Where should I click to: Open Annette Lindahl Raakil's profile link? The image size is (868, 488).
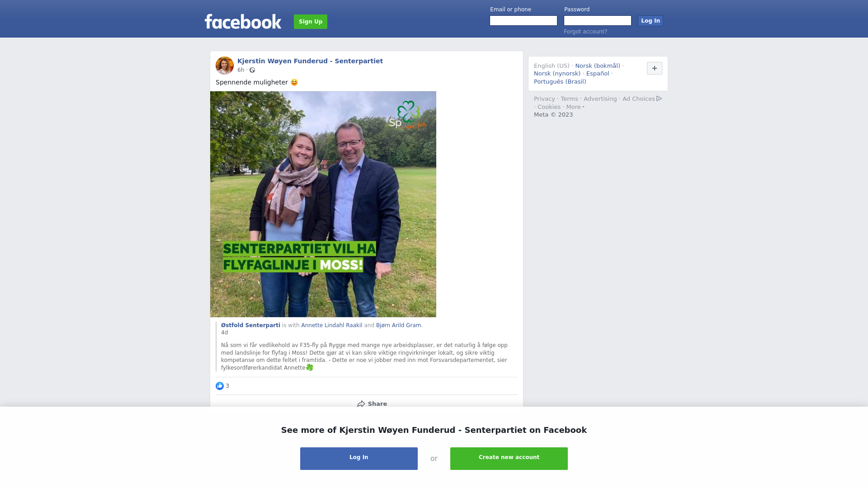[x=332, y=325]
